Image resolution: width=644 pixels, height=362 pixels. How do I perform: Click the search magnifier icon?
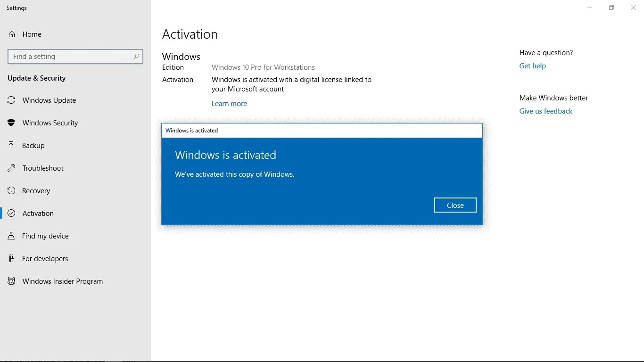click(136, 57)
